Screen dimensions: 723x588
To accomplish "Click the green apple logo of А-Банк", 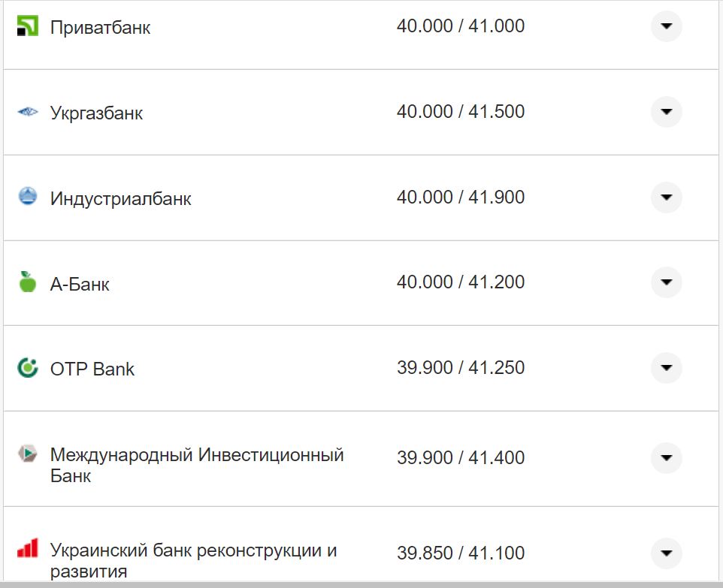I will point(27,282).
